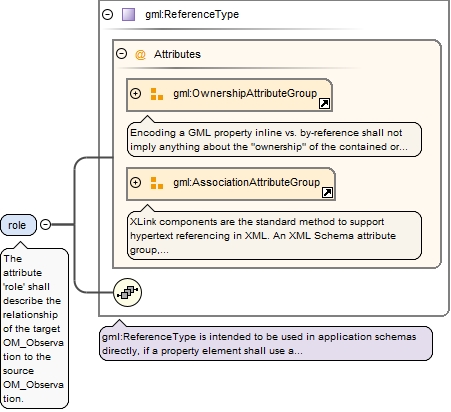This screenshot has width=451, height=412.
Task: Expand gml:OwnershipAttributeGroup
Action: 135,93
